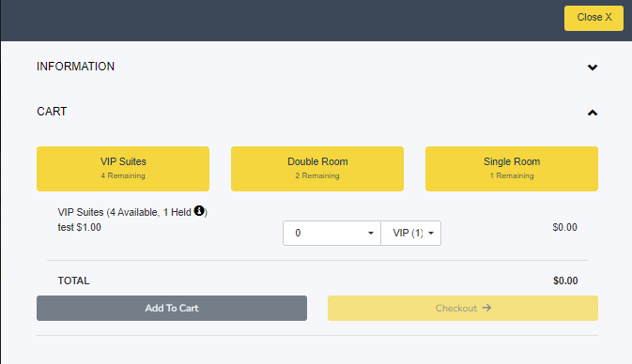Click the VIP (1) dropdown caret arrow

[431, 234]
